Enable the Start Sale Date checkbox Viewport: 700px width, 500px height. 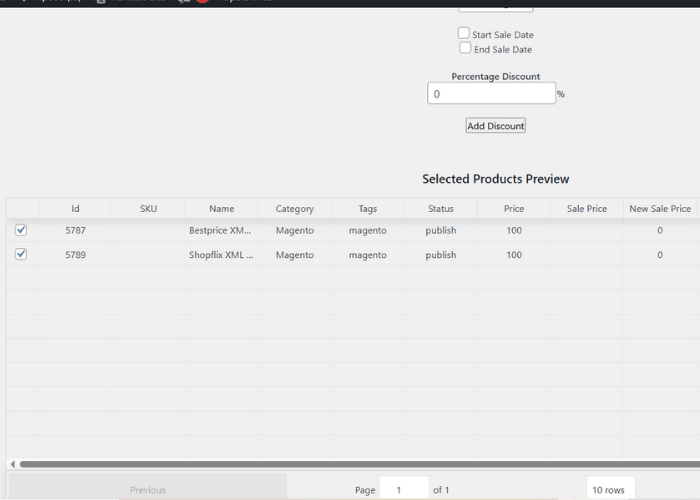click(x=464, y=33)
